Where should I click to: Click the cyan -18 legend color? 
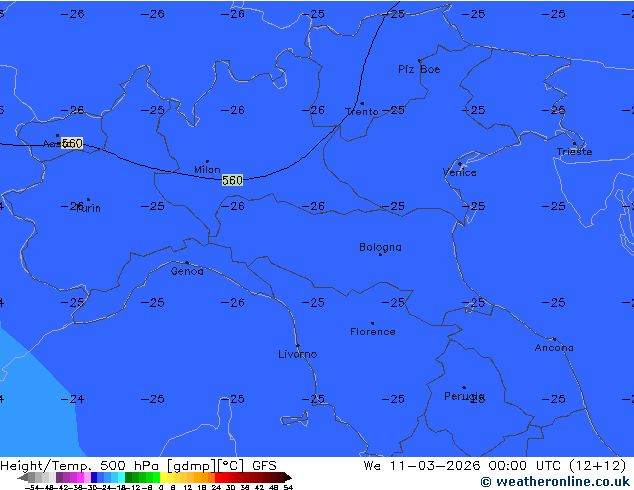point(121,477)
